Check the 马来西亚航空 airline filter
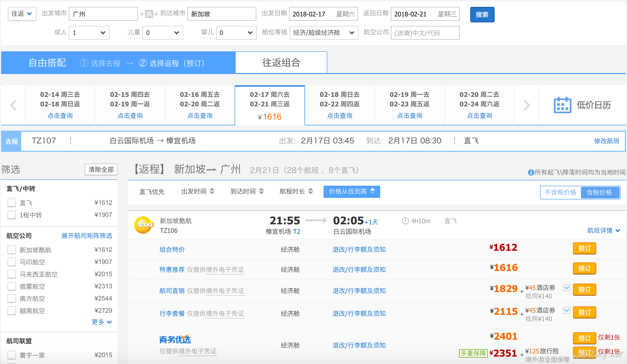The image size is (627, 364). pos(12,274)
